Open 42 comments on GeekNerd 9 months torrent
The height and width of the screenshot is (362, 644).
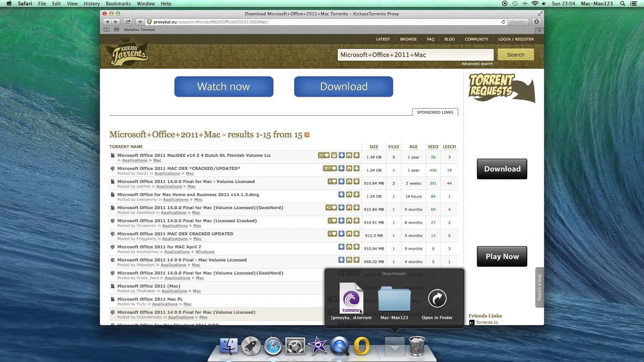331,208
